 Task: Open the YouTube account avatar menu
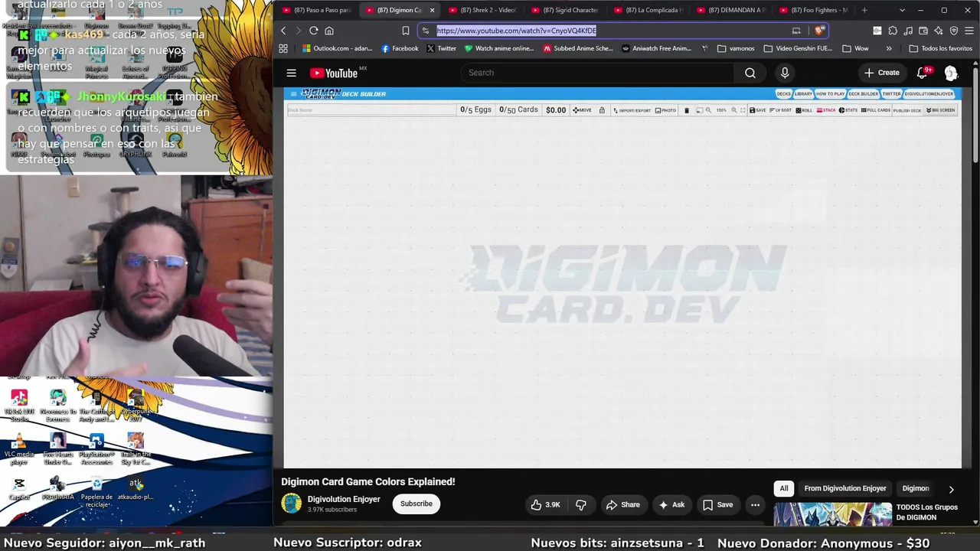[x=951, y=73]
